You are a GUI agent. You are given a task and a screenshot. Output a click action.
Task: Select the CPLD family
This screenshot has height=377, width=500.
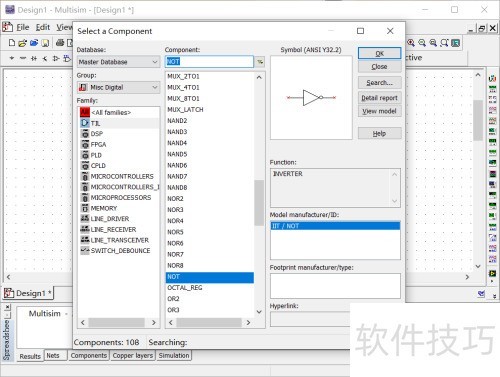coord(98,166)
